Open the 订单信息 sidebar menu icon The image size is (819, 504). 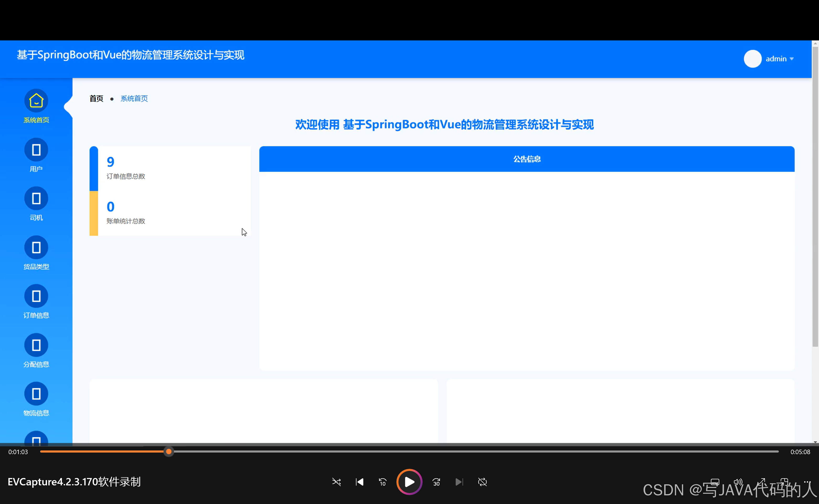[x=36, y=296]
